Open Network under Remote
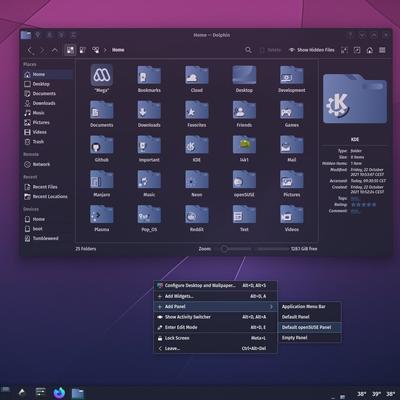This screenshot has height=400, width=400. [48, 164]
